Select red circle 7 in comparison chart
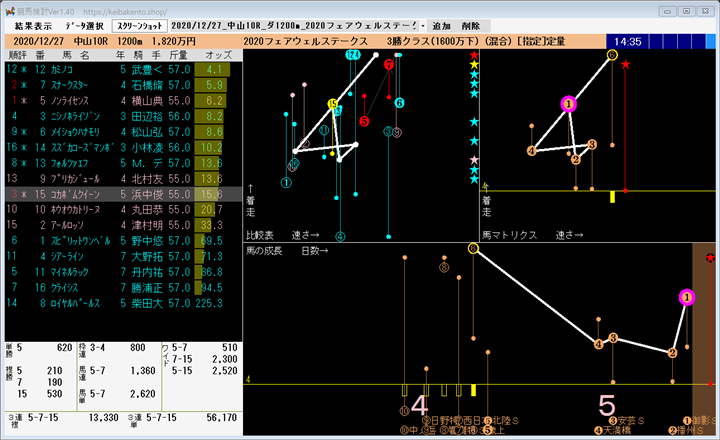This screenshot has height=440, width=720. tap(389, 65)
